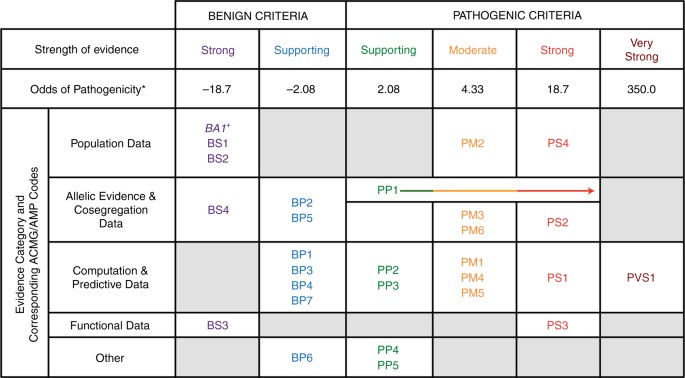Select the 350.0 odds value
685x378 pixels.
point(642,89)
